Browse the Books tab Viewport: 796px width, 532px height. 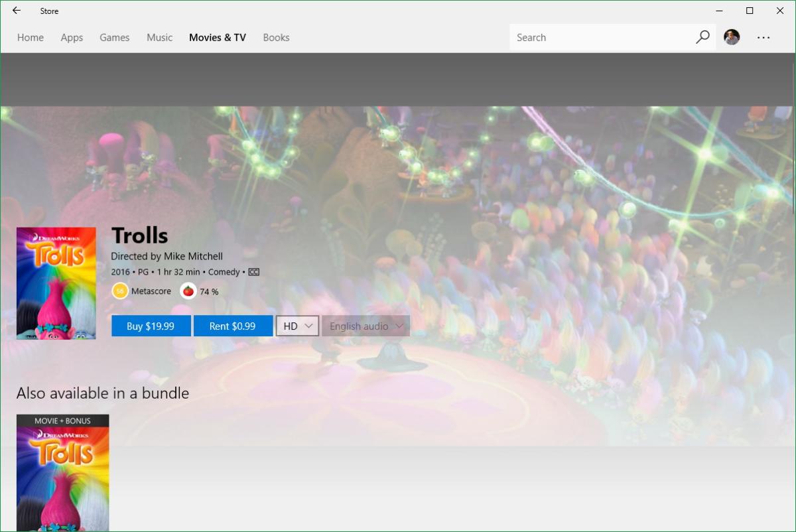click(x=276, y=38)
